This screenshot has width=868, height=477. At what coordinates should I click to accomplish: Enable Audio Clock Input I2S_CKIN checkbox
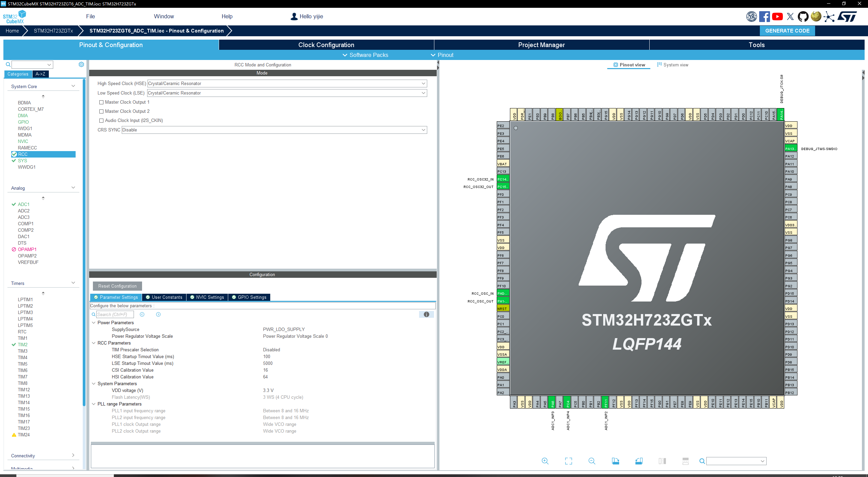tap(101, 120)
